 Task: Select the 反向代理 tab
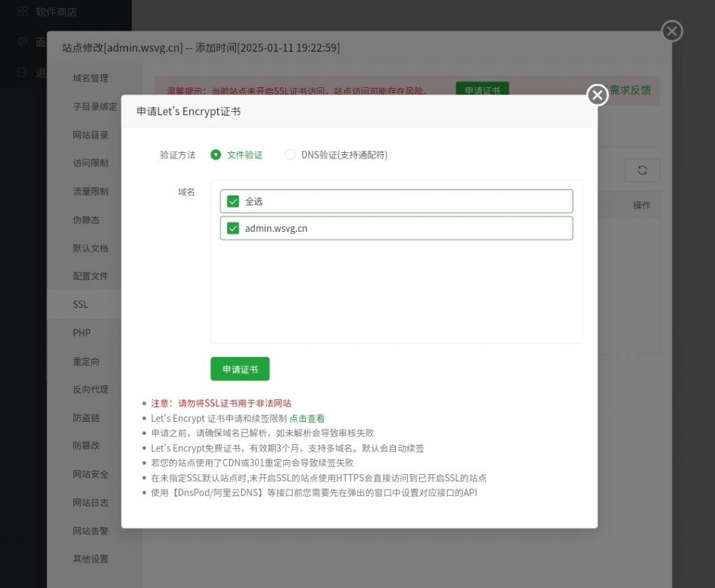coord(91,390)
